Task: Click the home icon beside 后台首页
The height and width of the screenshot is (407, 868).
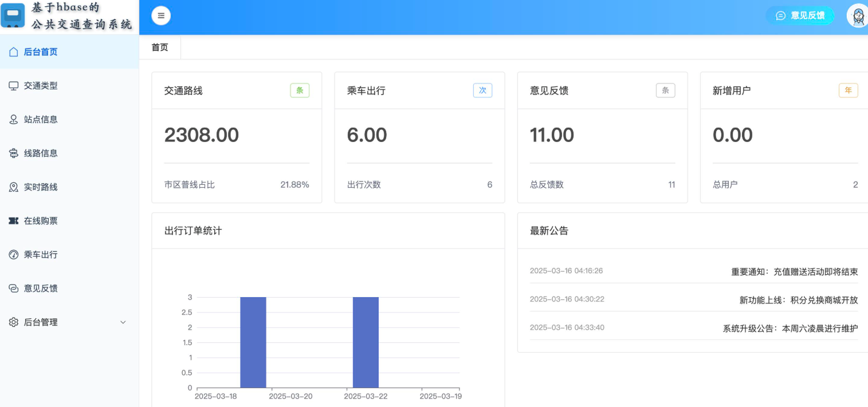Action: 14,52
